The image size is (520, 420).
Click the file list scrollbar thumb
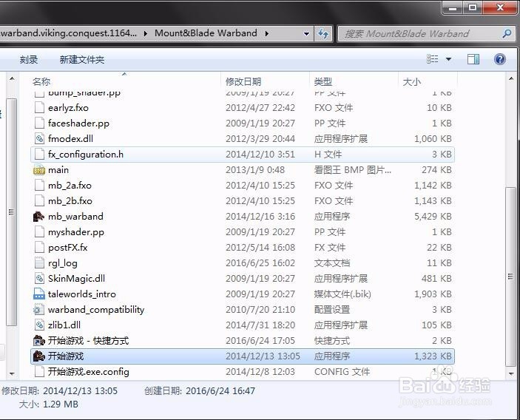coord(510,277)
